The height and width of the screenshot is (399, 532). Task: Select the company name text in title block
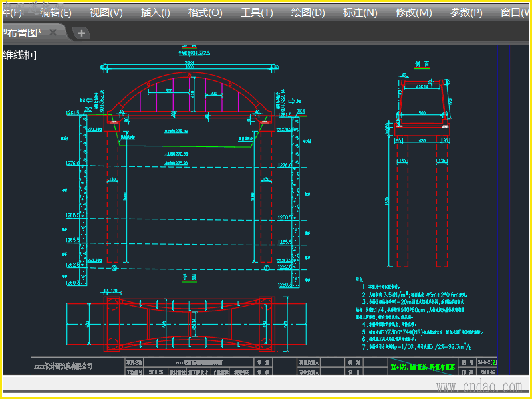point(63,366)
